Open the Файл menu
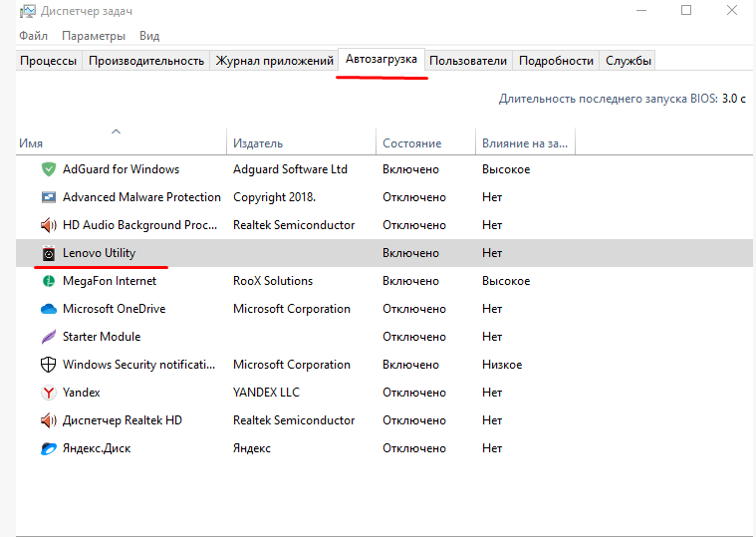 (33, 36)
